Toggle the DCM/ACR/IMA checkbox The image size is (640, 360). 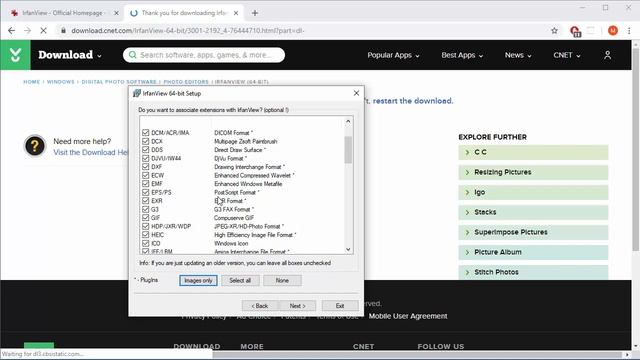coord(146,133)
